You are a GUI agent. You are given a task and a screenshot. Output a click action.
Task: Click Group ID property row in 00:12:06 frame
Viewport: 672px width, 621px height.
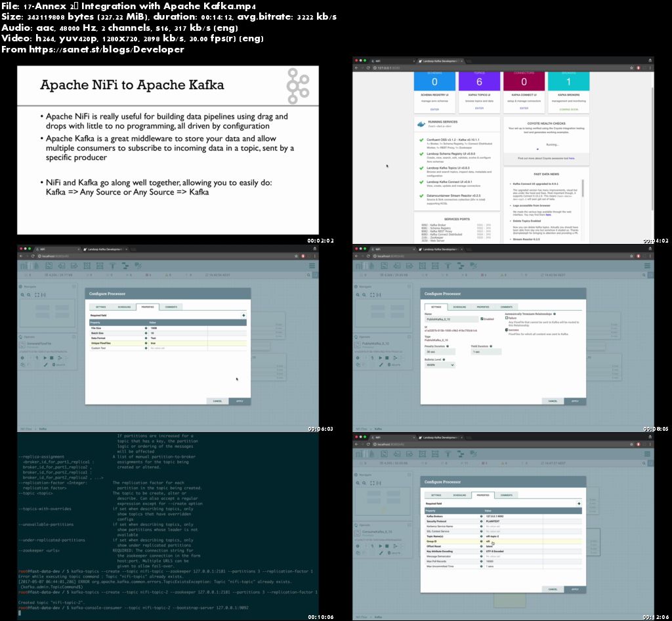pos(503,542)
